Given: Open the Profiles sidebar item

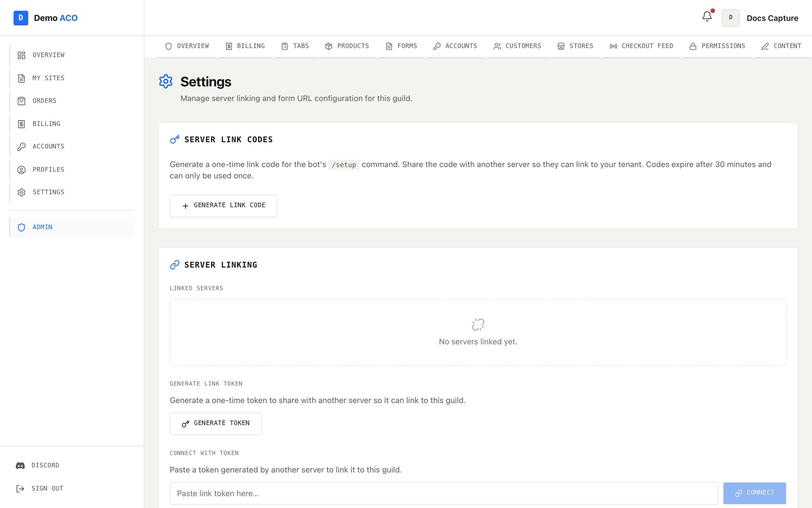Looking at the screenshot, I should coord(72,170).
